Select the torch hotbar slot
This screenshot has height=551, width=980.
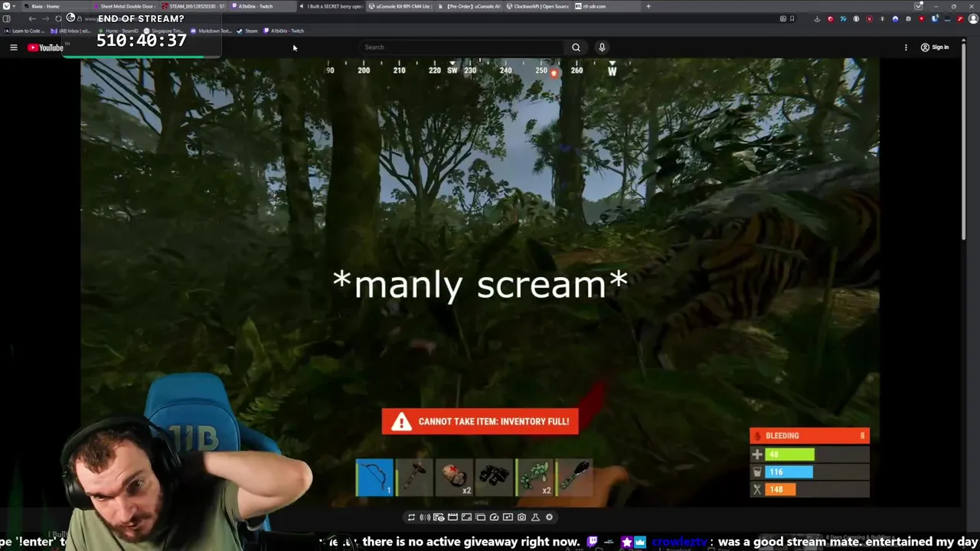point(573,478)
